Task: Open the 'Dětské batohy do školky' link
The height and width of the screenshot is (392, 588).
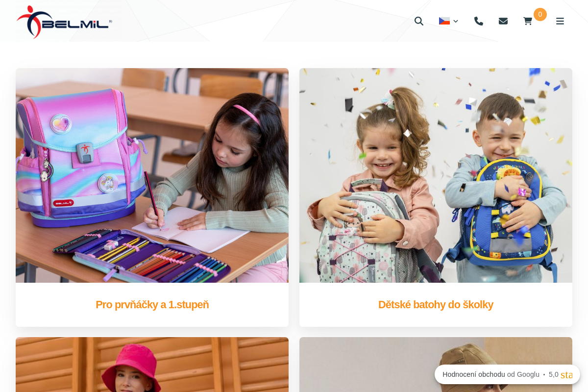Action: point(436,305)
